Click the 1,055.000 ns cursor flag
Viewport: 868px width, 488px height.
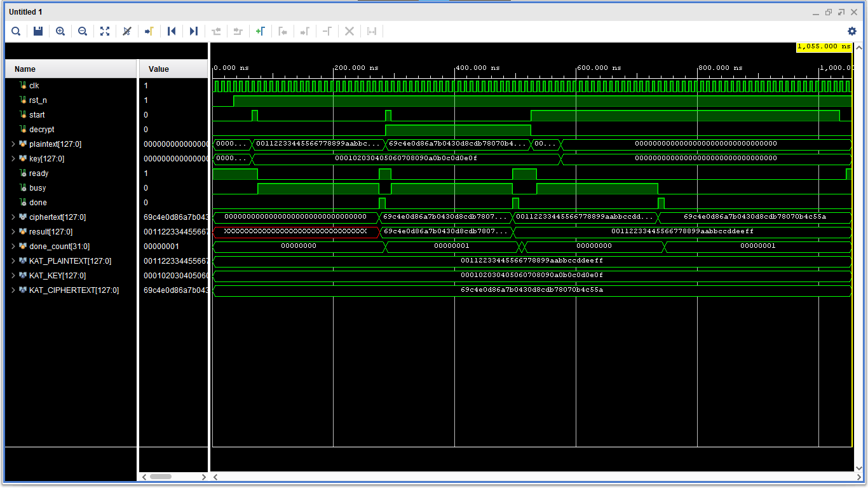[x=824, y=46]
